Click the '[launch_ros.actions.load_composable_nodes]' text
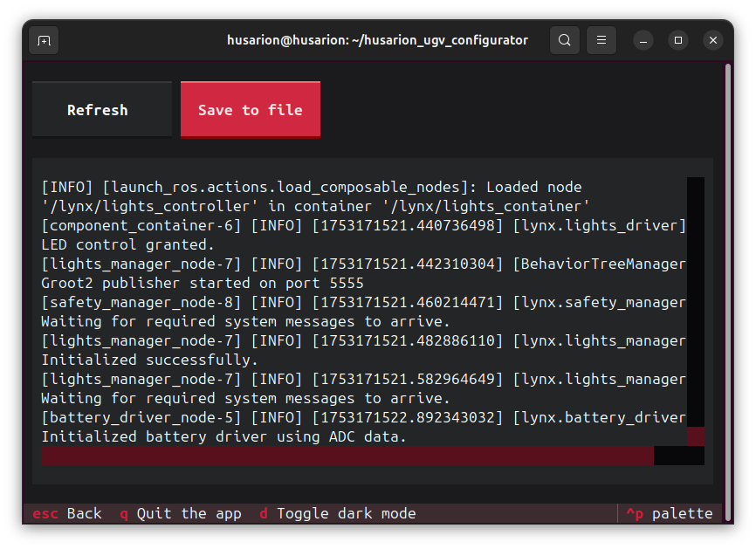This screenshot has width=756, height=549. pos(285,187)
